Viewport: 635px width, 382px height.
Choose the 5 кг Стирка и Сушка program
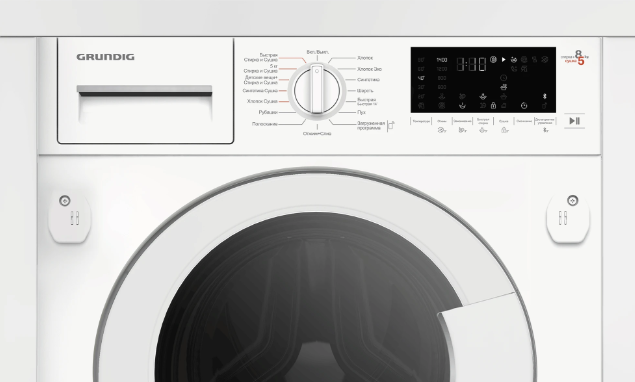click(261, 68)
